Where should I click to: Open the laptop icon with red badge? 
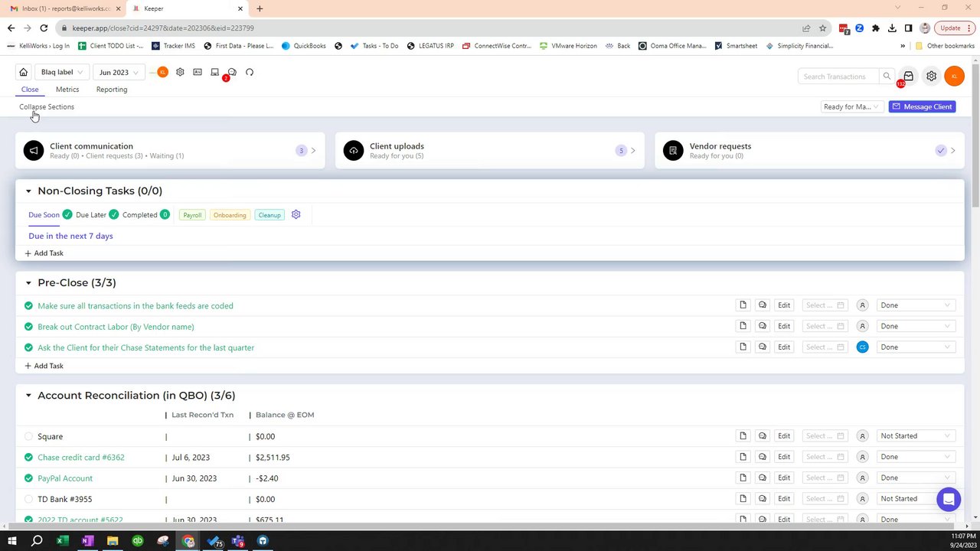click(x=215, y=72)
